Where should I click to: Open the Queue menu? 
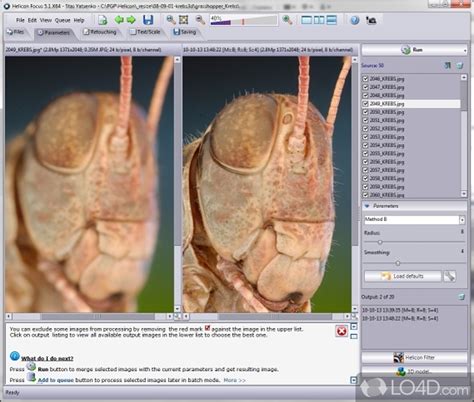click(x=62, y=20)
